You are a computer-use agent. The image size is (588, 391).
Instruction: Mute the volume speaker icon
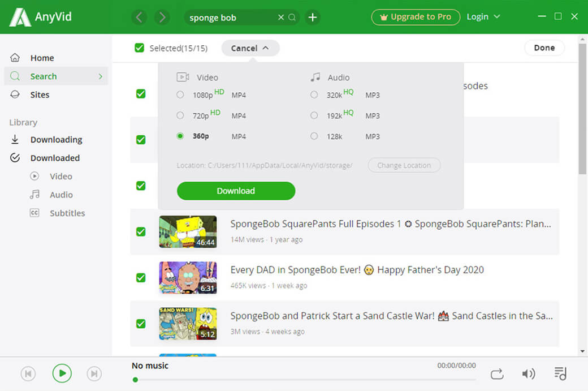click(x=529, y=373)
